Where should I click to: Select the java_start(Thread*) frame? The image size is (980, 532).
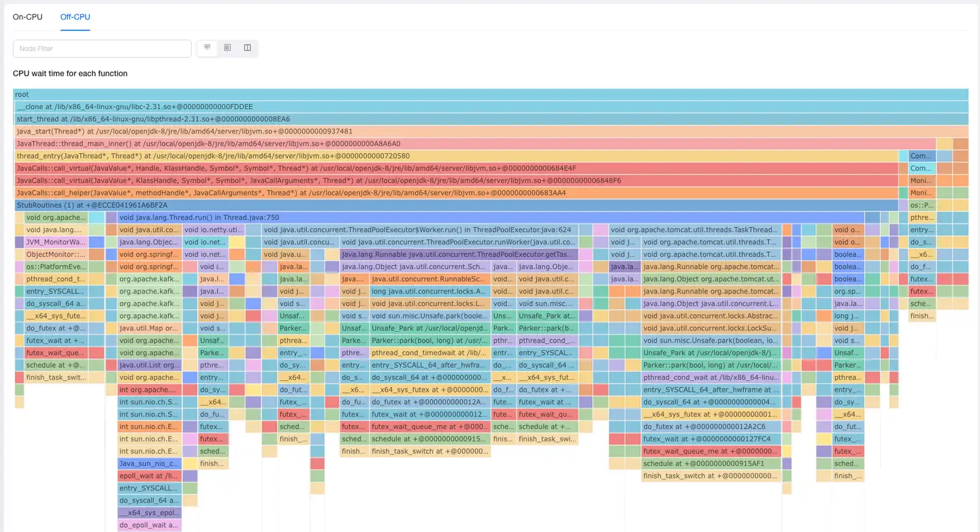click(490, 131)
